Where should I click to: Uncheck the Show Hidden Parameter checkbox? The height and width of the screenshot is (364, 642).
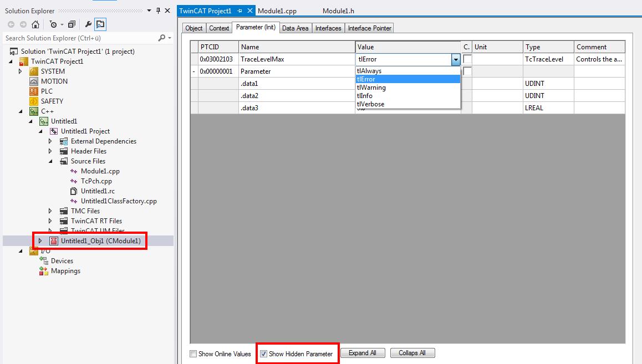pyautogui.click(x=264, y=354)
